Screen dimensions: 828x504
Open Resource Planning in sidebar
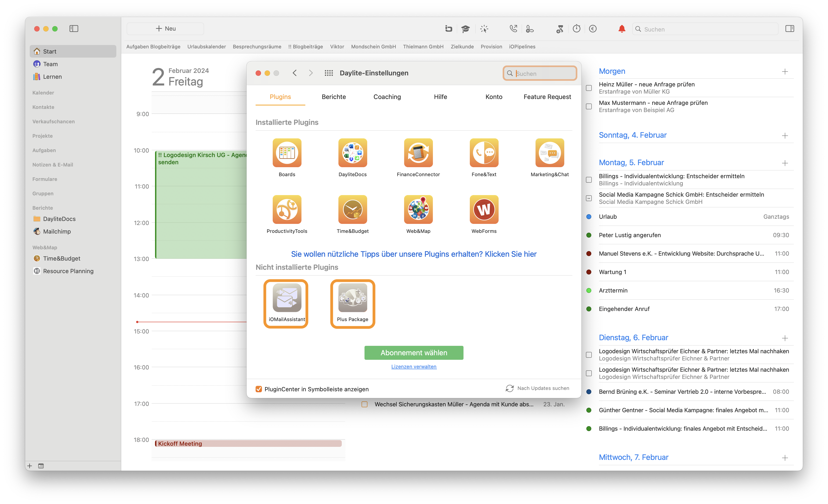point(68,271)
